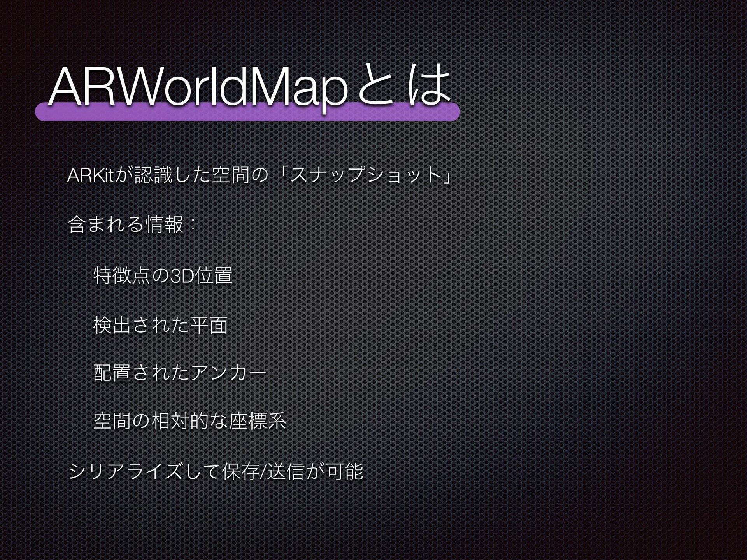Click the purple underline bar beneath the title
Screen dimensions: 747x560
[247, 114]
